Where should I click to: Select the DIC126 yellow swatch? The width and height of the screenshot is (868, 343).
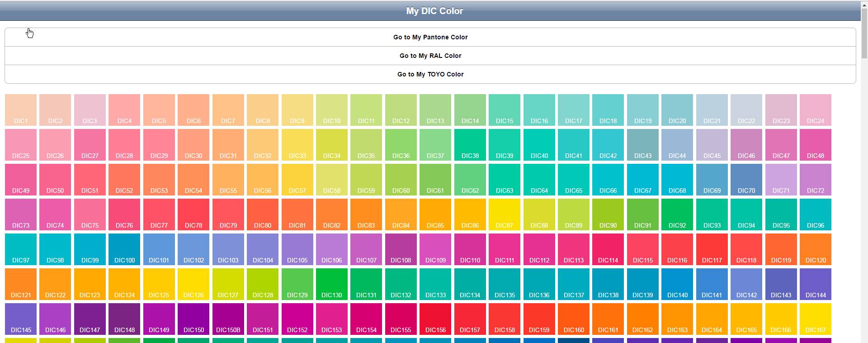[x=193, y=284]
